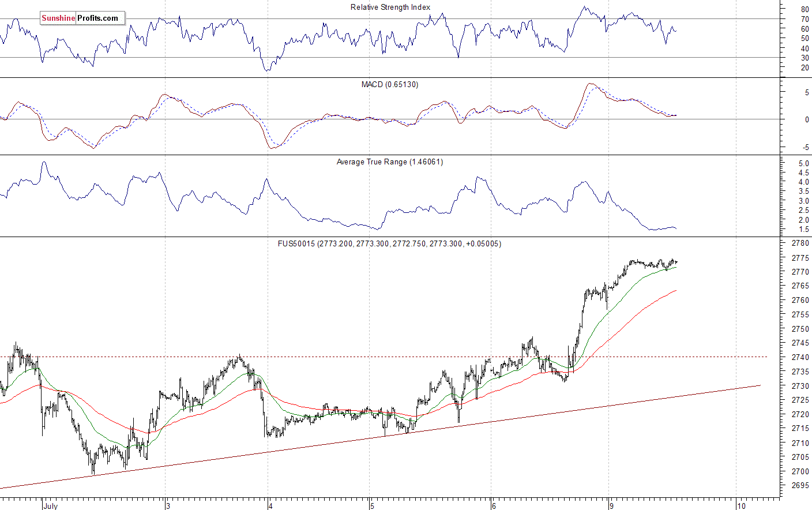
Task: Click the MACD -5 scale label
Action: pyautogui.click(x=806, y=148)
